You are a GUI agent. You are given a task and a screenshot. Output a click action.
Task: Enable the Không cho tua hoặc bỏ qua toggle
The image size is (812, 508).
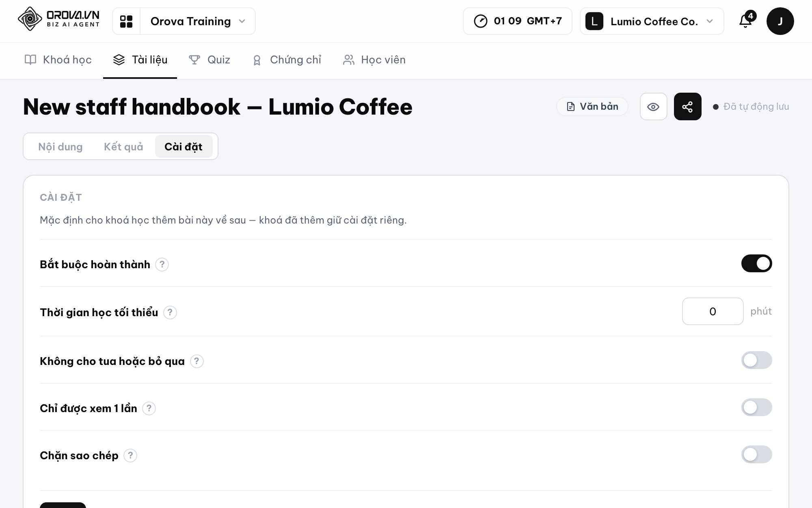click(756, 360)
